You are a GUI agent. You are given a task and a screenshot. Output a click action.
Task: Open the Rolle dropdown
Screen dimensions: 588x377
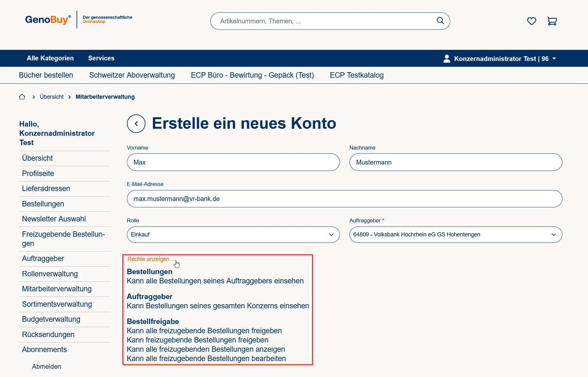(233, 235)
